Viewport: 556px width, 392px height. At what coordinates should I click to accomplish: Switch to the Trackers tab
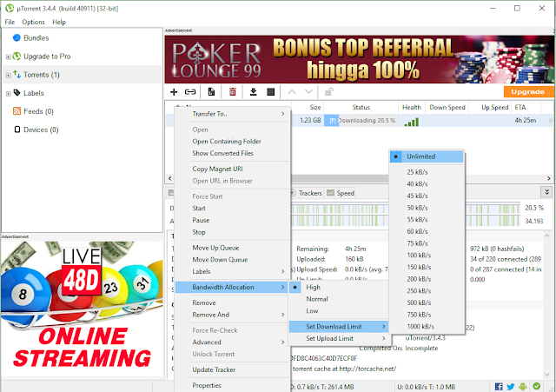tap(307, 193)
